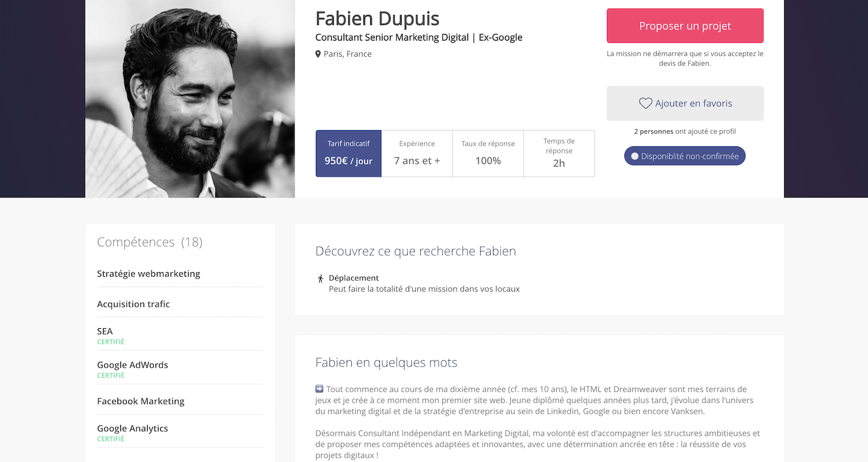The height and width of the screenshot is (462, 868).
Task: Click the Acquisition trafic skill entry
Action: tap(134, 303)
